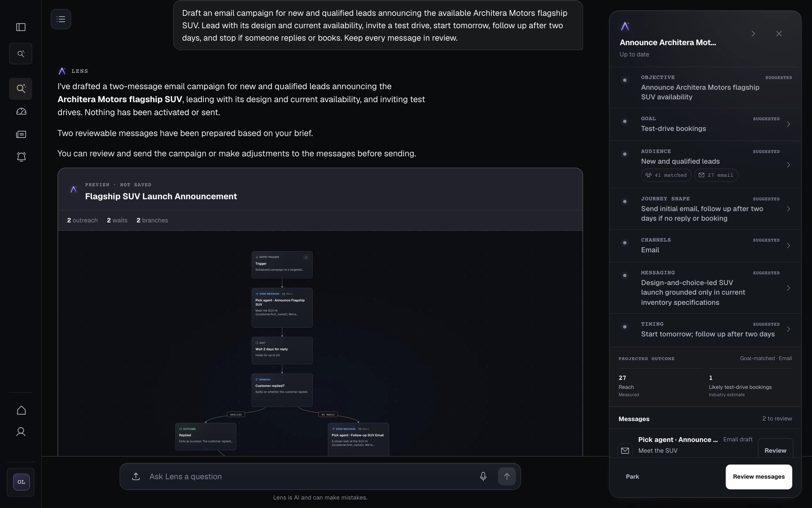The height and width of the screenshot is (508, 812).
Task: Click the 'Start tomorrow; follow up after two days' text
Action: pos(708,334)
